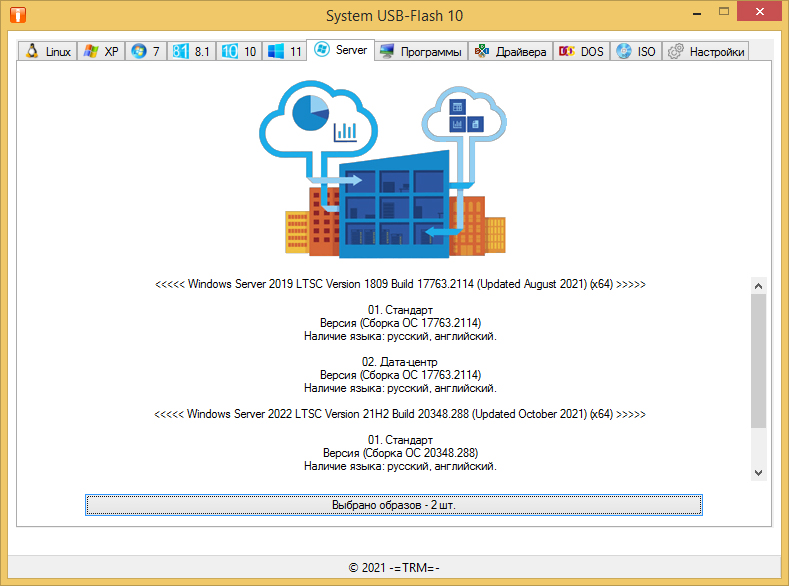Switch to the Server tab
This screenshot has height=586, width=789.
[x=340, y=49]
